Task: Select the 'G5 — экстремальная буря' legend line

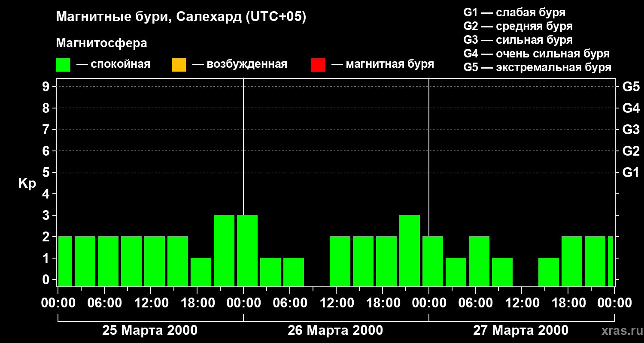Action: tap(537, 67)
